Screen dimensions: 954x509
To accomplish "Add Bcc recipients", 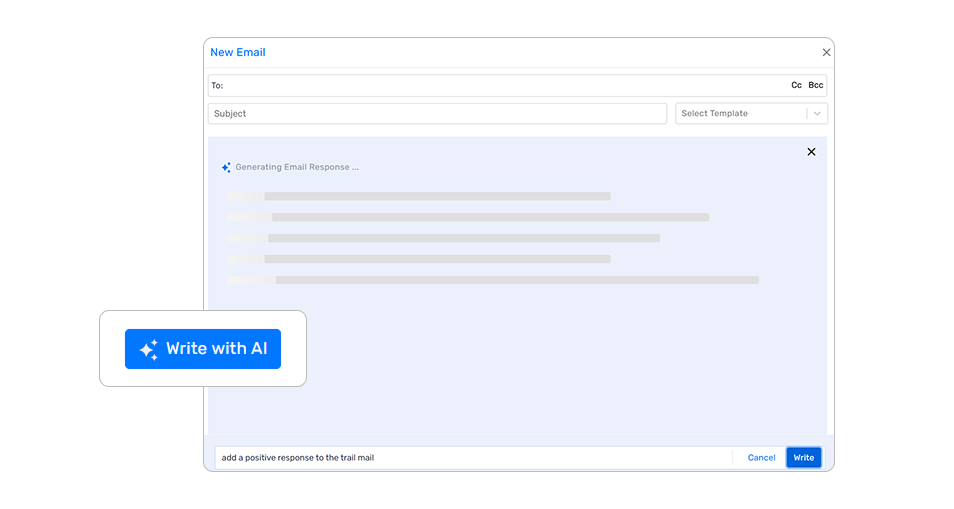I will point(816,86).
